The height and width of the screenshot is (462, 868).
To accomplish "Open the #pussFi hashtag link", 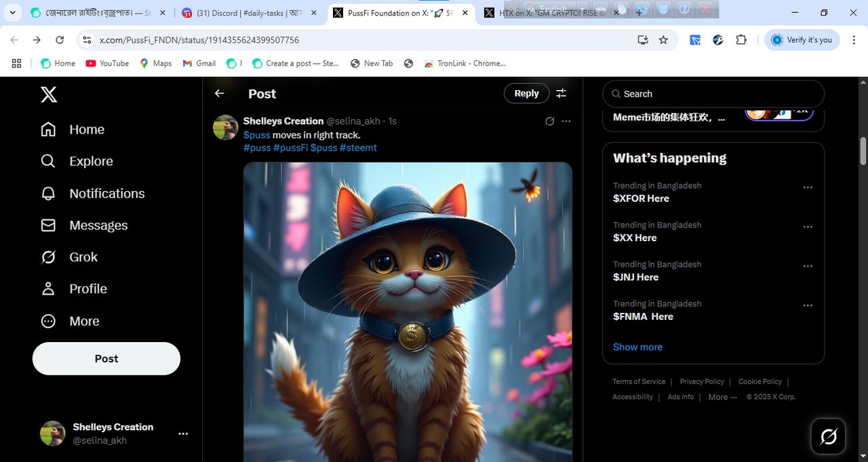I will click(x=291, y=148).
